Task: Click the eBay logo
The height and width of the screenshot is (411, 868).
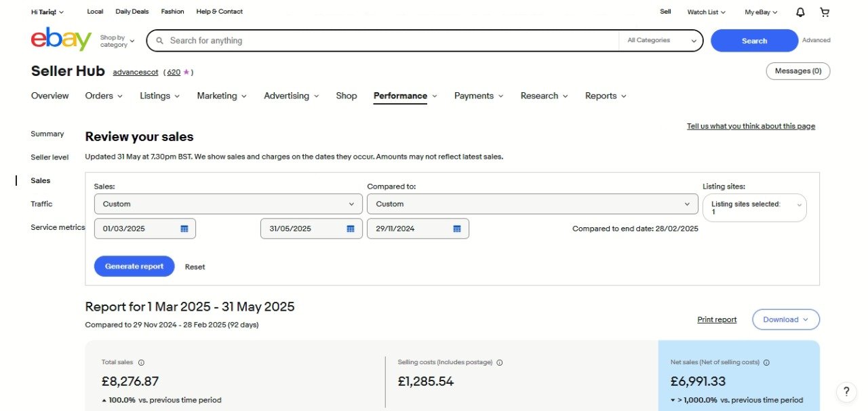Action: tap(61, 39)
